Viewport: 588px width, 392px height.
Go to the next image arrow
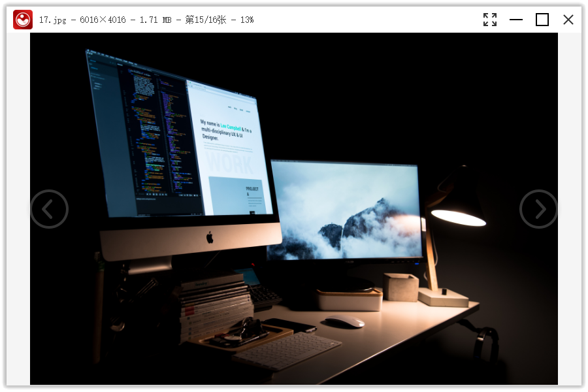(538, 209)
